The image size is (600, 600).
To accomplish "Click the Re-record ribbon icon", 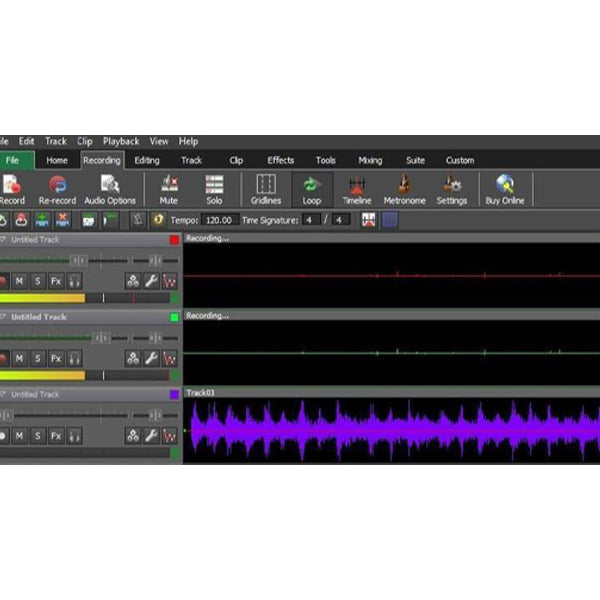I will coord(57,189).
